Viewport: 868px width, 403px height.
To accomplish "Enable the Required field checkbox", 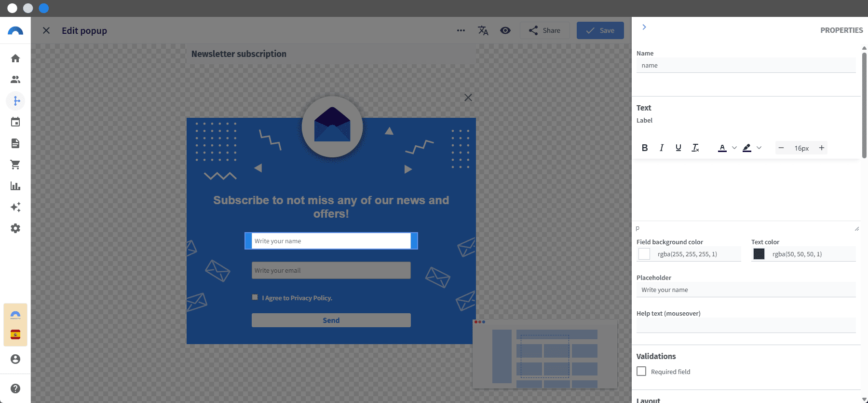I will coord(641,371).
